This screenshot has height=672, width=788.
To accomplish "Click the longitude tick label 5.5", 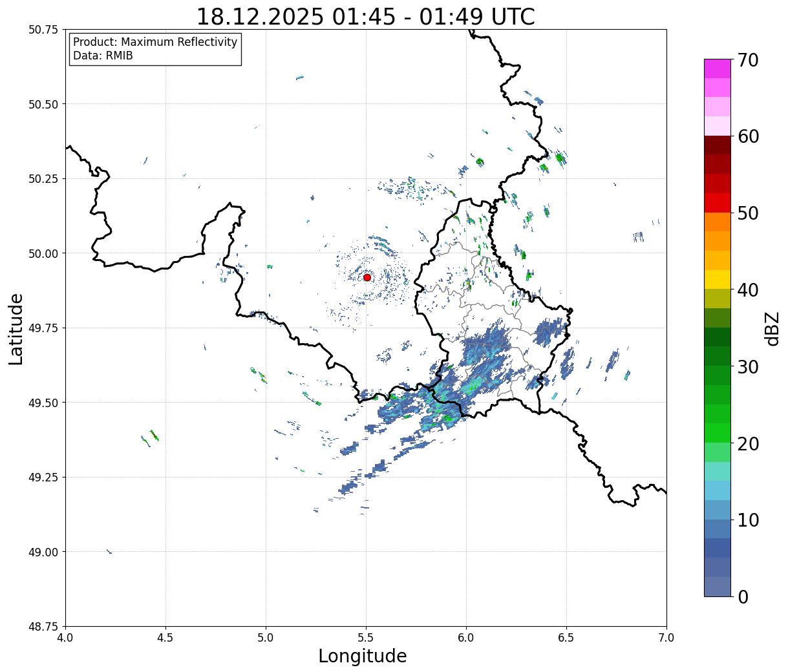I will click(366, 638).
